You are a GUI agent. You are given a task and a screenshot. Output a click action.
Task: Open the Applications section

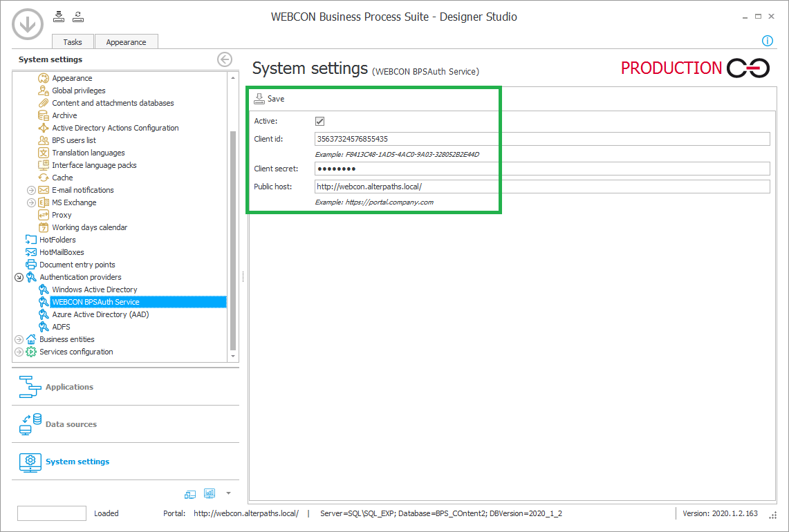(125, 387)
